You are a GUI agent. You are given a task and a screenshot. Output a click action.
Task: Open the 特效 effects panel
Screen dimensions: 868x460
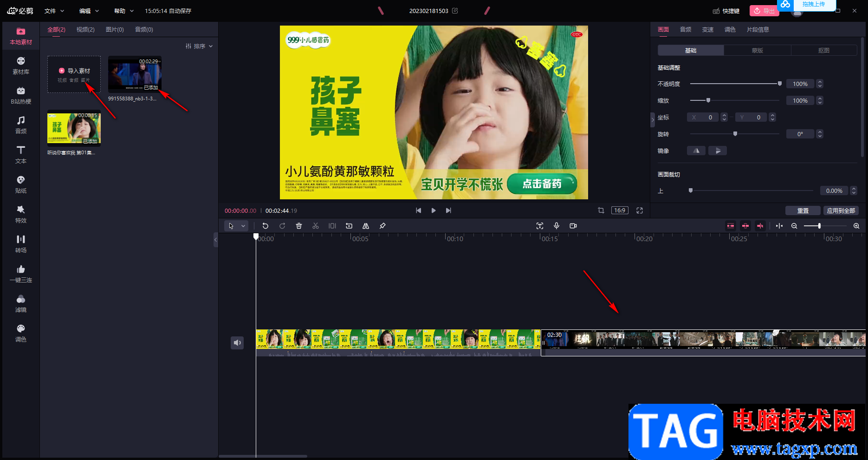coord(21,215)
